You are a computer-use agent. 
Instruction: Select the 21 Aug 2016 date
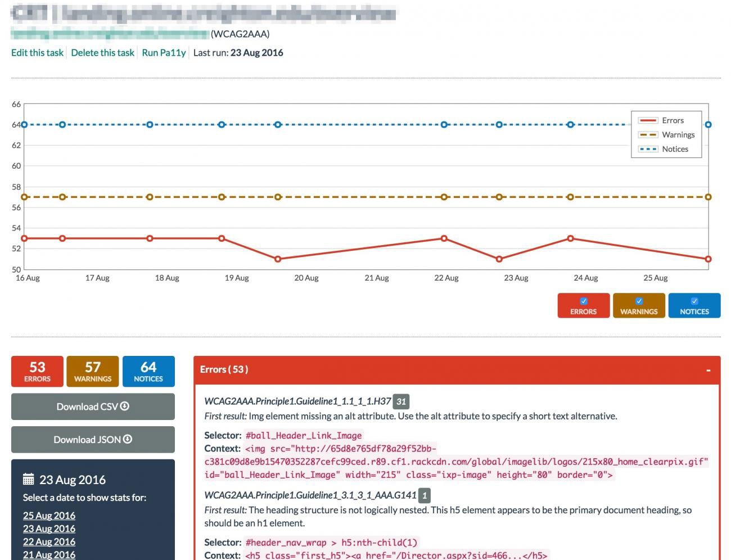[x=49, y=554]
